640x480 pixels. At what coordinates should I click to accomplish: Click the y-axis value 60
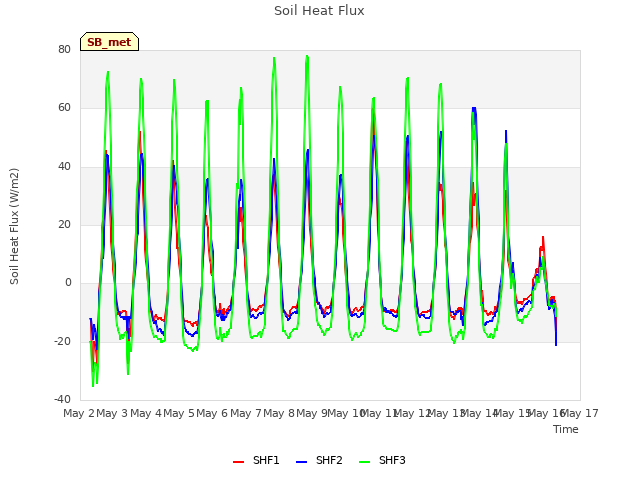point(64,108)
